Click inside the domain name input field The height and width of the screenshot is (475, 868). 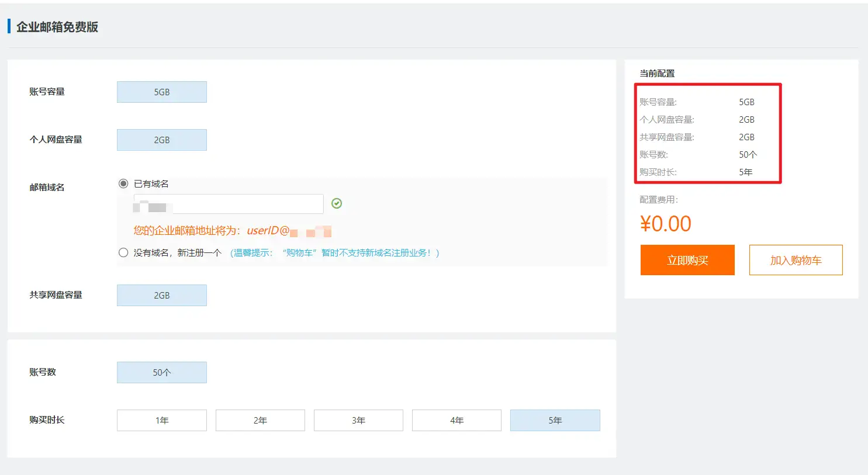click(228, 203)
